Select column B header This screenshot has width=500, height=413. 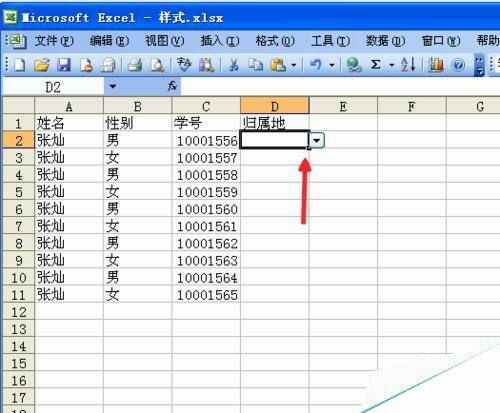[138, 106]
